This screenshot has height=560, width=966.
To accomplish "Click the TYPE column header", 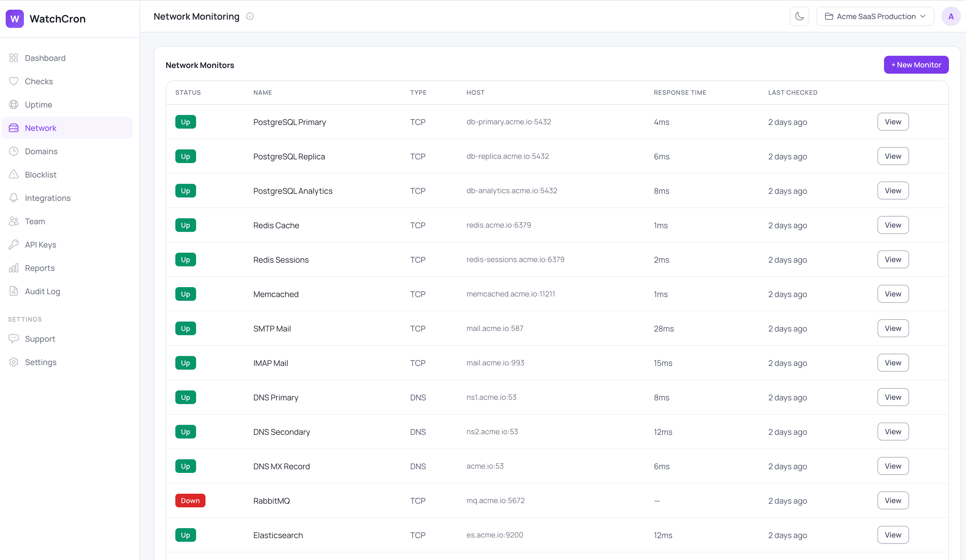I will tap(418, 92).
